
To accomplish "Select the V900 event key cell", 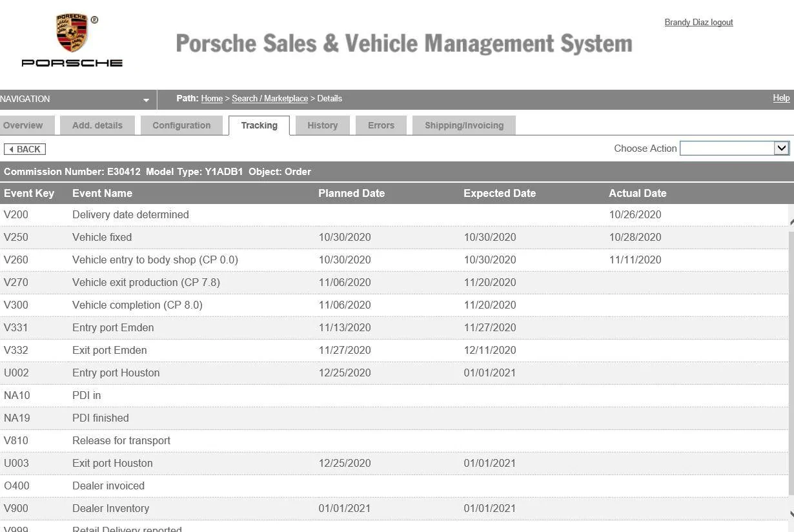I will pyautogui.click(x=16, y=508).
